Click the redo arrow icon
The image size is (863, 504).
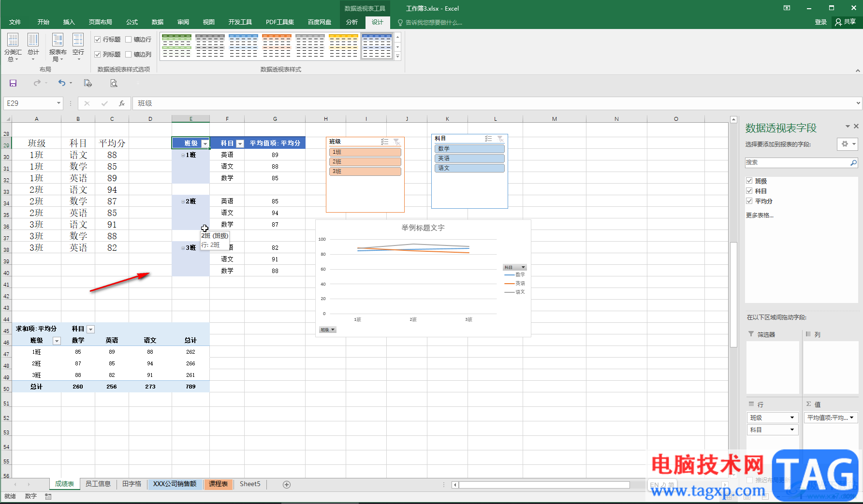37,83
